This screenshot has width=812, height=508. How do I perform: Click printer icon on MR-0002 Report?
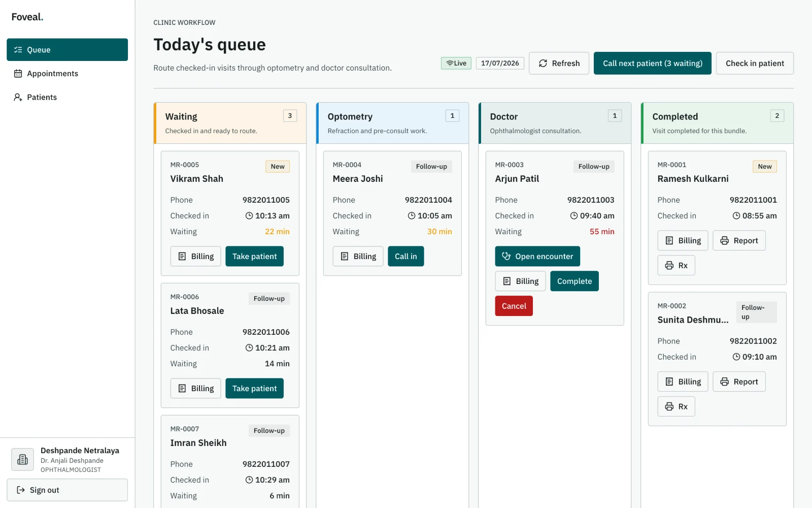click(x=725, y=382)
